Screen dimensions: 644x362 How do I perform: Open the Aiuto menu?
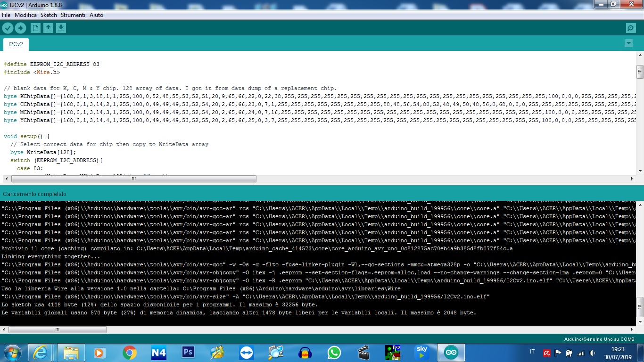click(x=96, y=15)
